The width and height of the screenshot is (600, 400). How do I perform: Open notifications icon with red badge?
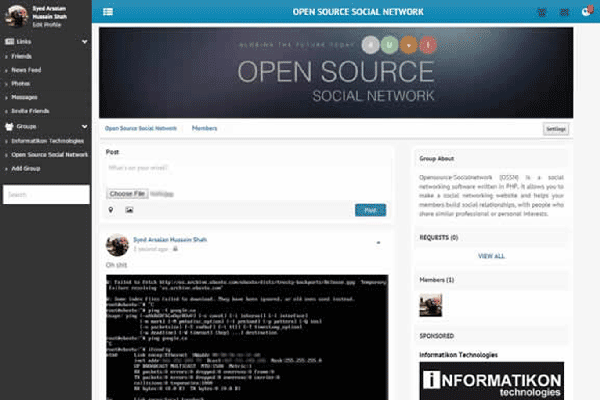pos(585,12)
